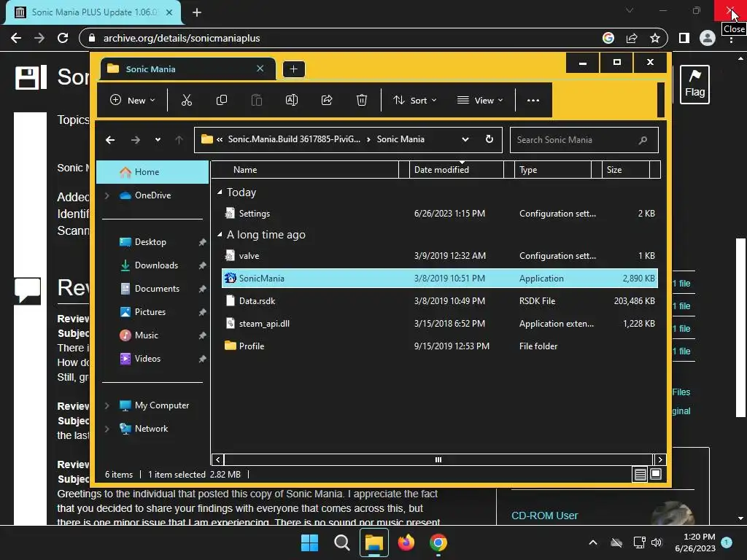
Task: Open Documents in navigation pane
Action: click(156, 289)
